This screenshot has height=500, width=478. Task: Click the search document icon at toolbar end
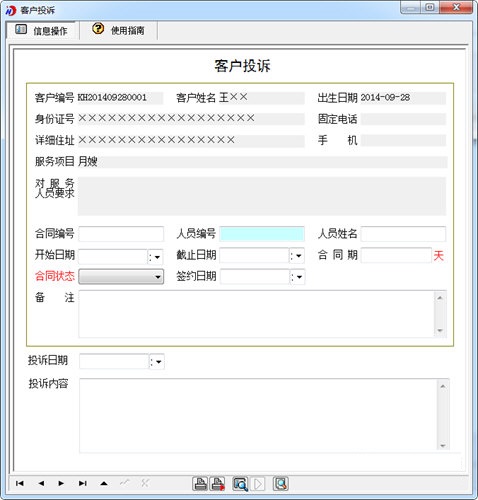pyautogui.click(x=281, y=484)
